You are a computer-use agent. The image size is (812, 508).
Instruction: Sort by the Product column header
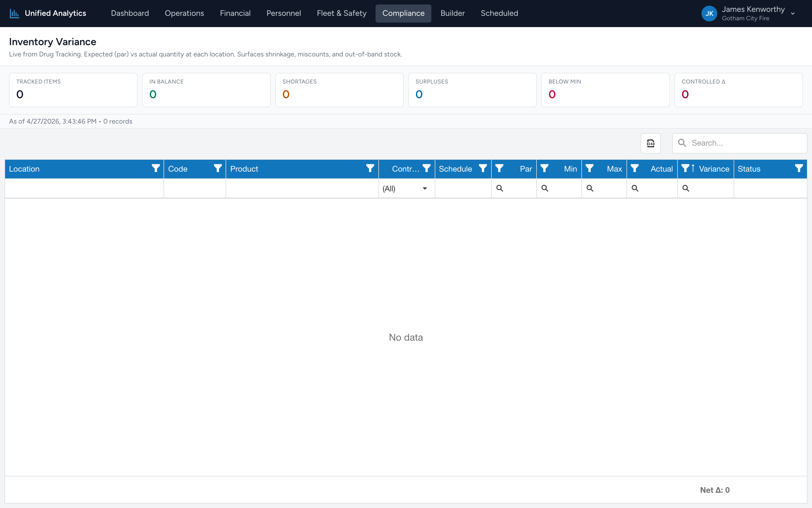pyautogui.click(x=244, y=169)
